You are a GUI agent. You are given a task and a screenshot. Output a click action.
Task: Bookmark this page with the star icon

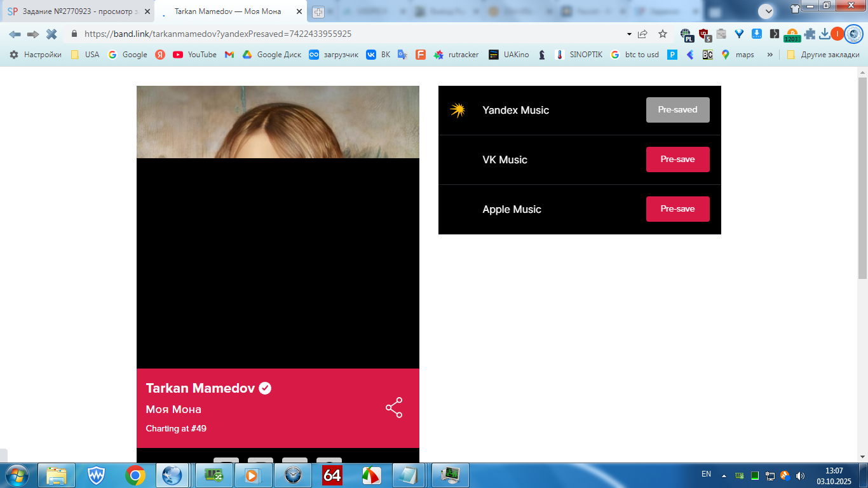pos(663,34)
